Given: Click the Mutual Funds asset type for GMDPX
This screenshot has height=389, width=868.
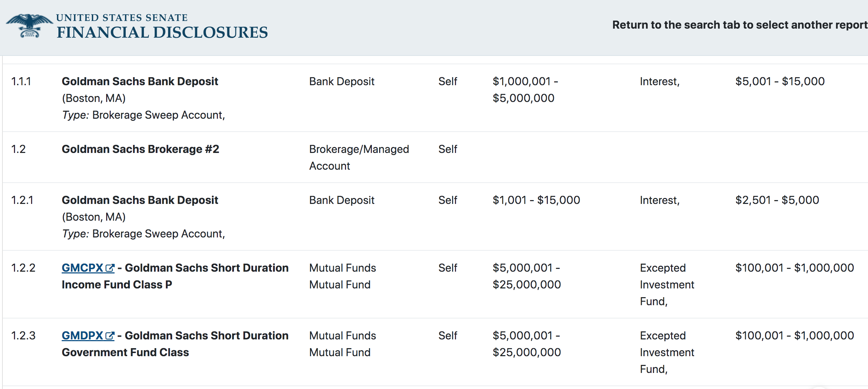Looking at the screenshot, I should point(342,344).
